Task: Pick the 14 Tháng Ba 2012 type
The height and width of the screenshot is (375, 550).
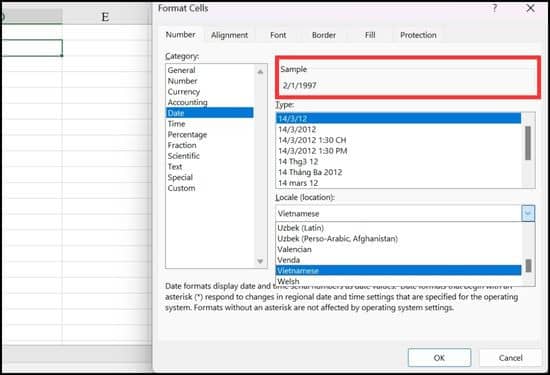Action: tap(398, 172)
